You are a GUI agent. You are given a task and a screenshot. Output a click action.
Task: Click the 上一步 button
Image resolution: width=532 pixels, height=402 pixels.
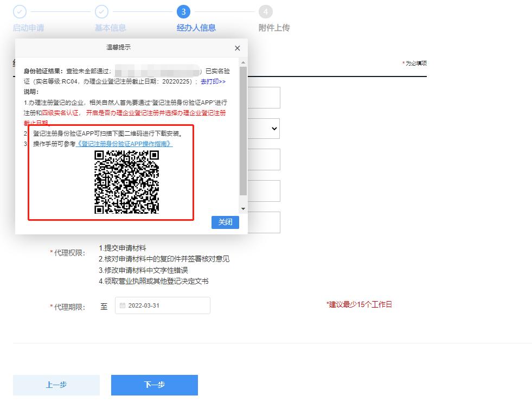coord(56,385)
